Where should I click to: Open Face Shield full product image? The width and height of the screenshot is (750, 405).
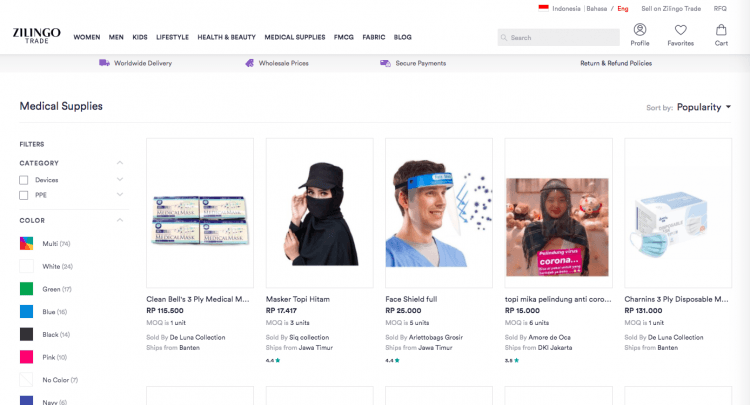(x=439, y=213)
